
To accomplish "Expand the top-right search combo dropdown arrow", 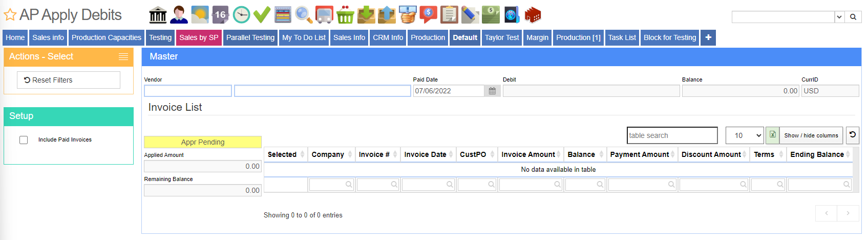I will (x=839, y=17).
